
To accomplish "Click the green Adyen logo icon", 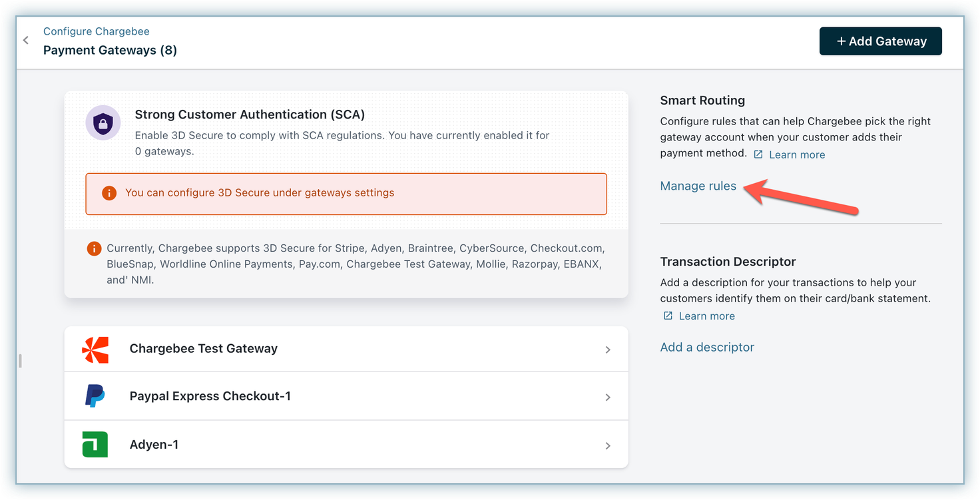I will pos(95,445).
